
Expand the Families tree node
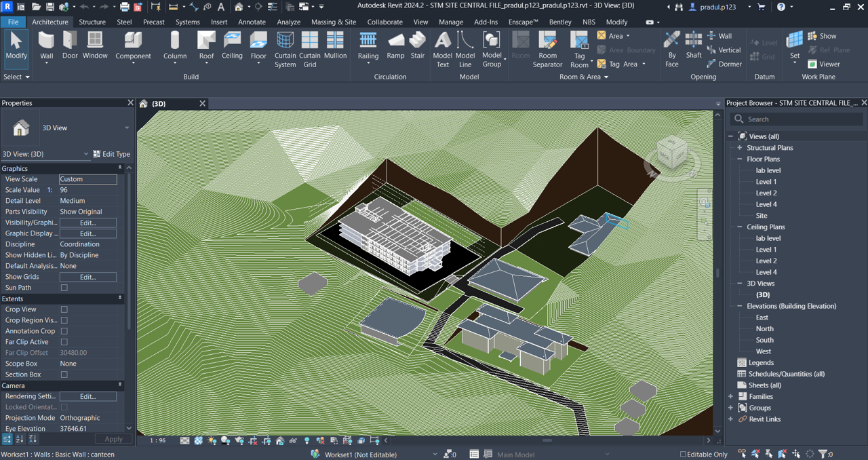[x=730, y=396]
